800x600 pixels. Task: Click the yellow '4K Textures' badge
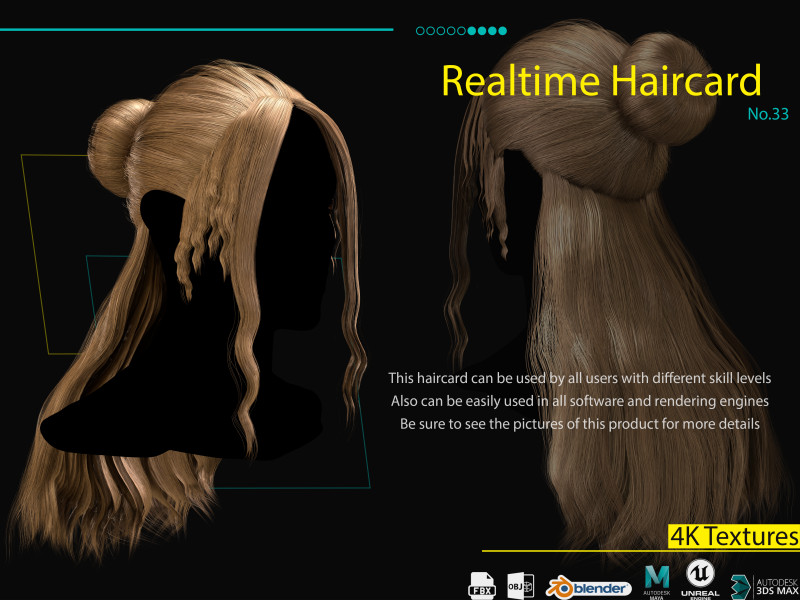pyautogui.click(x=734, y=536)
